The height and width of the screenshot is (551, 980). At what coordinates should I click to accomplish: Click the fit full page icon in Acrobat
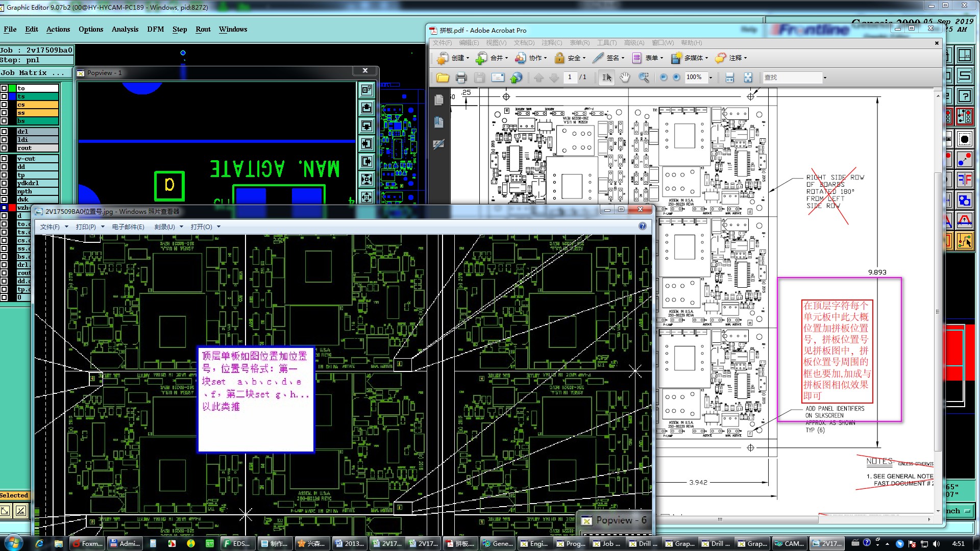point(748,78)
